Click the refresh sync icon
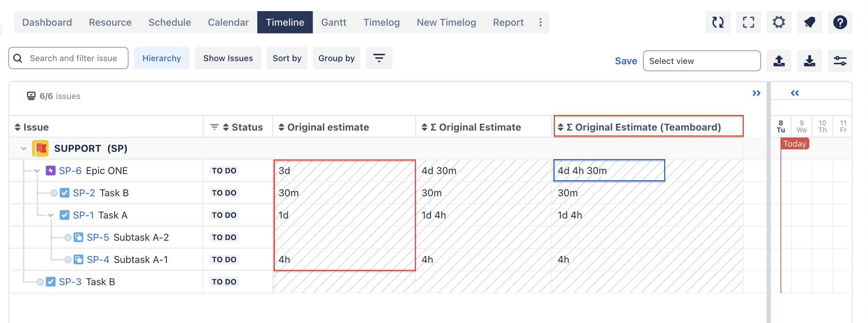 click(x=718, y=22)
